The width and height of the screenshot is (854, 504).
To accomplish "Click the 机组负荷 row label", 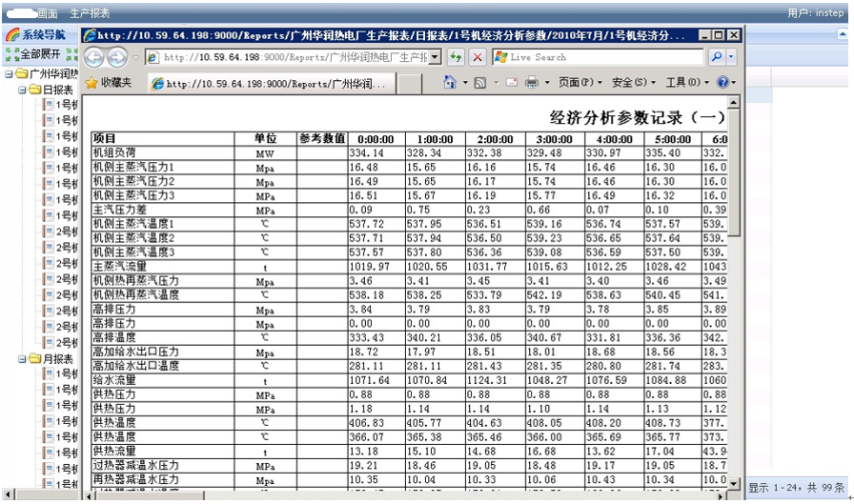I will (114, 152).
